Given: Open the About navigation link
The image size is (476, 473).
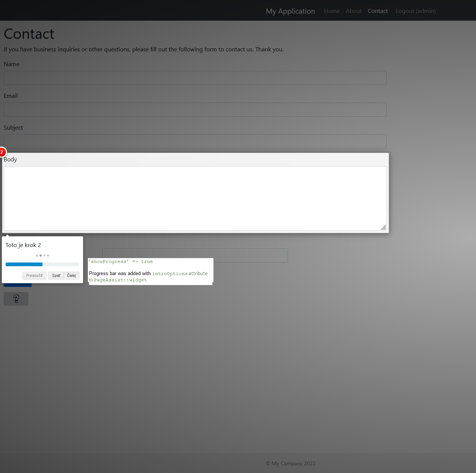Looking at the screenshot, I should coord(353,11).
